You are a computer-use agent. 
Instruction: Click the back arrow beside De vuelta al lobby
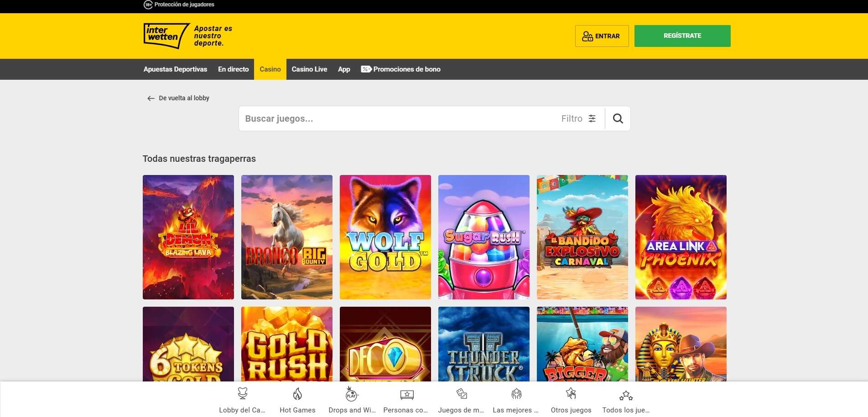pos(151,98)
